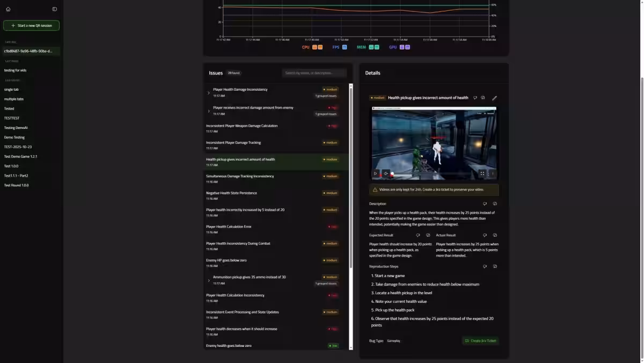
Task: Click the home icon in the sidebar
Action: [x=8, y=9]
